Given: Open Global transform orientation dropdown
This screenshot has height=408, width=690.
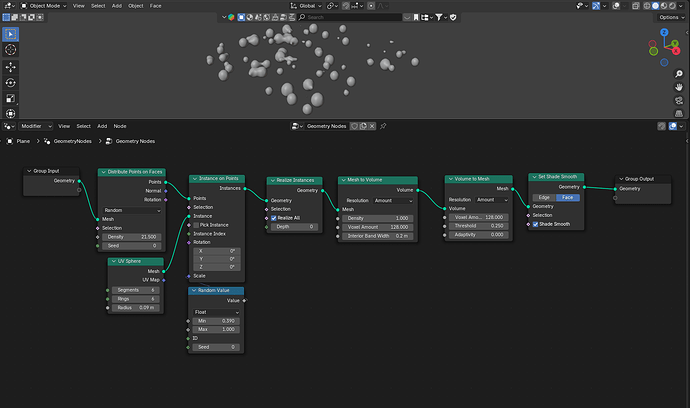Looking at the screenshot, I should (306, 6).
